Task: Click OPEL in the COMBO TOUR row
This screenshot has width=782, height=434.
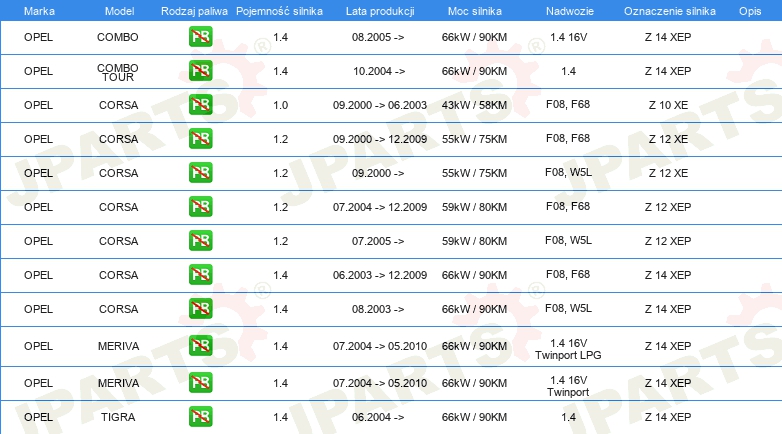Action: pos(38,71)
